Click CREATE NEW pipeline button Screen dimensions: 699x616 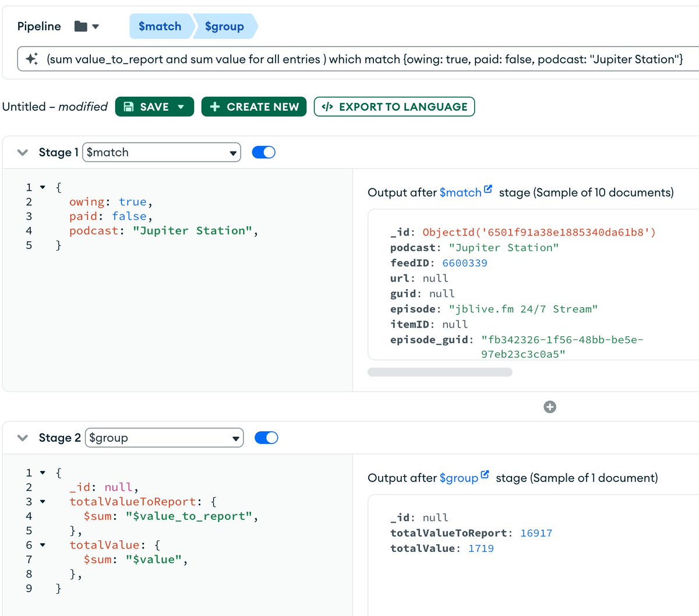point(254,107)
